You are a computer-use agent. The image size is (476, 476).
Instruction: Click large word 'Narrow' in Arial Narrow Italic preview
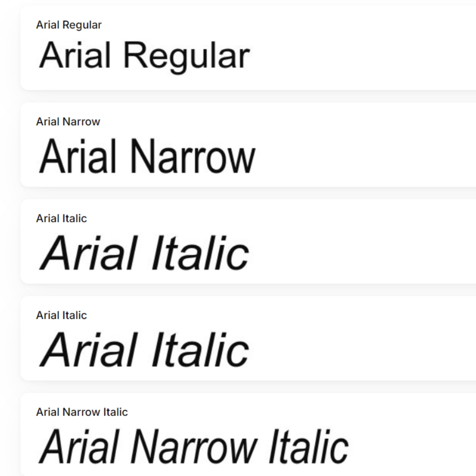pyautogui.click(x=193, y=446)
